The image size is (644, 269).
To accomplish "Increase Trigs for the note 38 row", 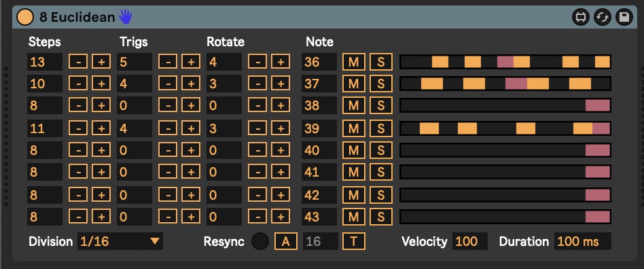I will pyautogui.click(x=191, y=105).
